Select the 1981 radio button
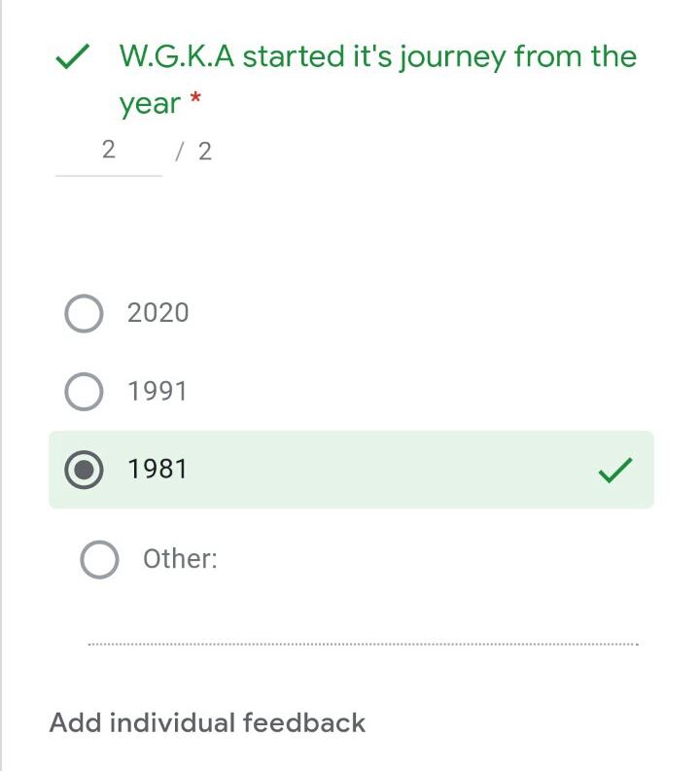The height and width of the screenshot is (771, 700). coord(84,471)
